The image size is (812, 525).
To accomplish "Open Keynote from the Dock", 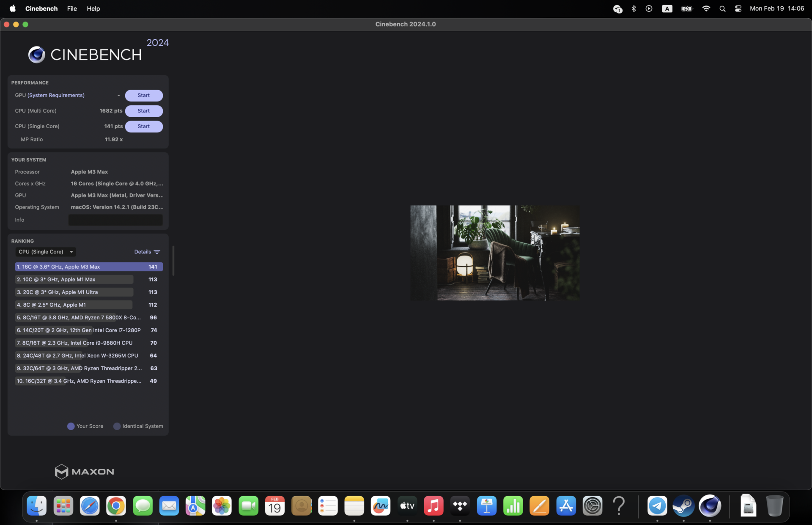I will point(487,506).
